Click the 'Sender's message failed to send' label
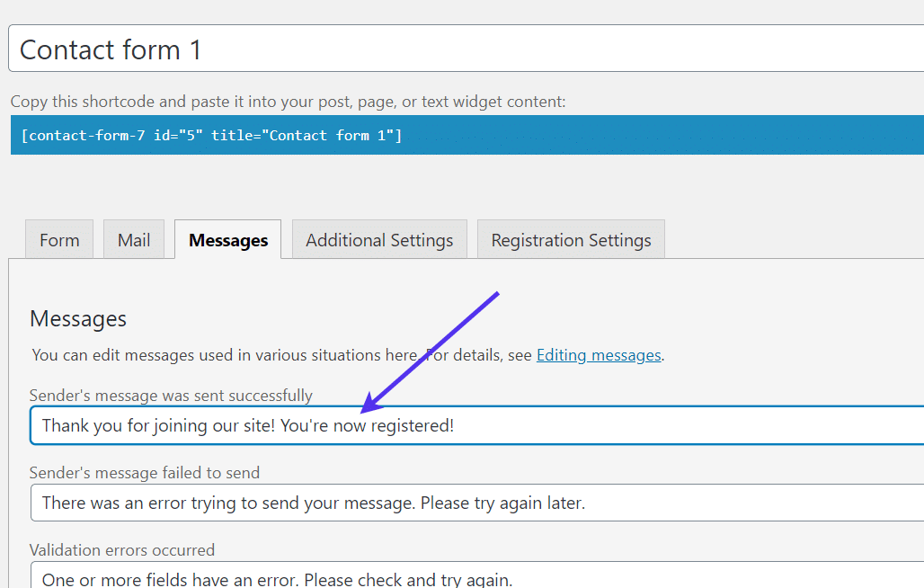924x588 pixels. 145,472
